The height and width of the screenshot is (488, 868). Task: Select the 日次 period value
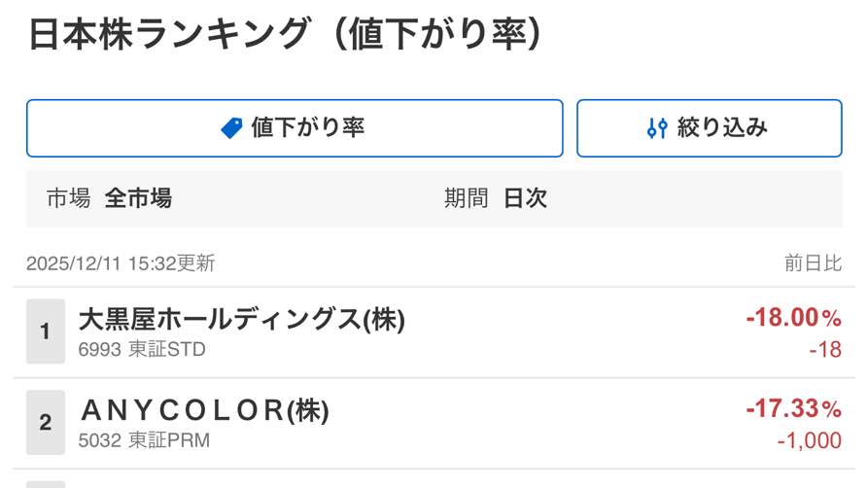[x=525, y=199]
